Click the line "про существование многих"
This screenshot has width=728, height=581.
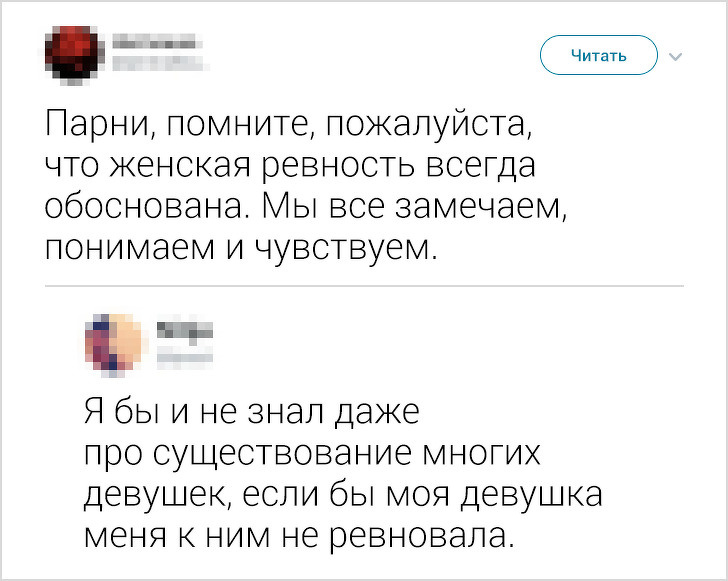(x=311, y=453)
